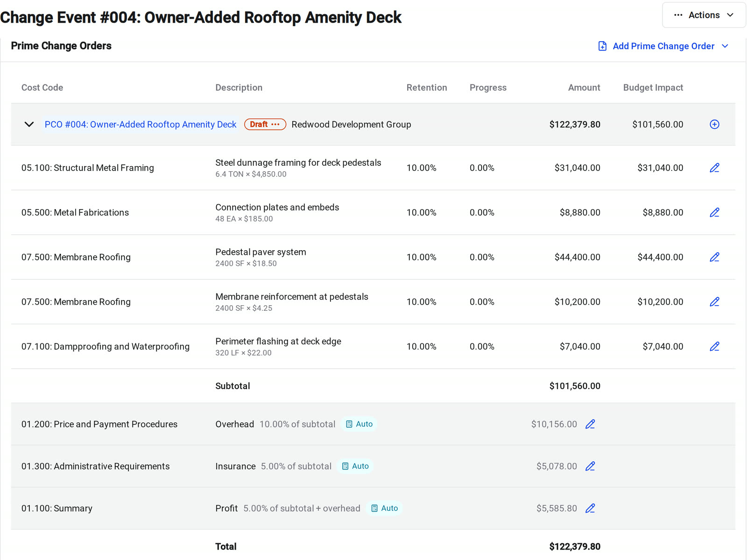
Task: Edit the Perimeter flashing at deck edge line
Action: coord(714,346)
